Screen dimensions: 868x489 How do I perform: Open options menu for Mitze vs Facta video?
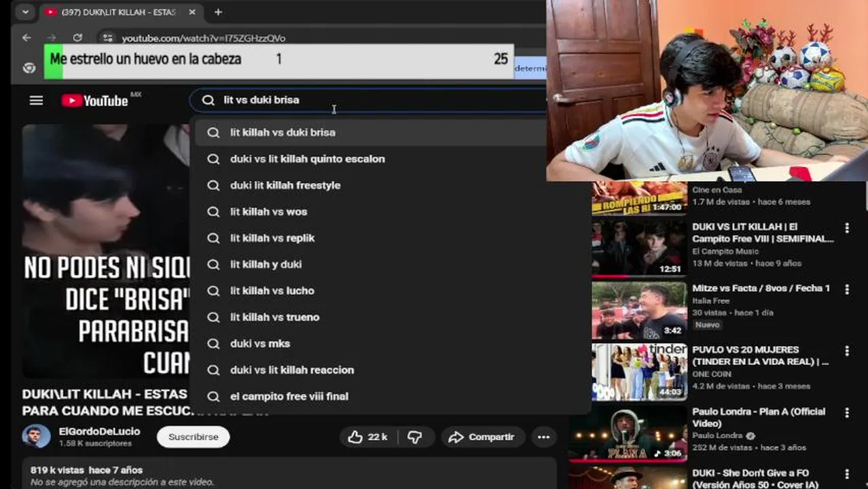pyautogui.click(x=847, y=289)
